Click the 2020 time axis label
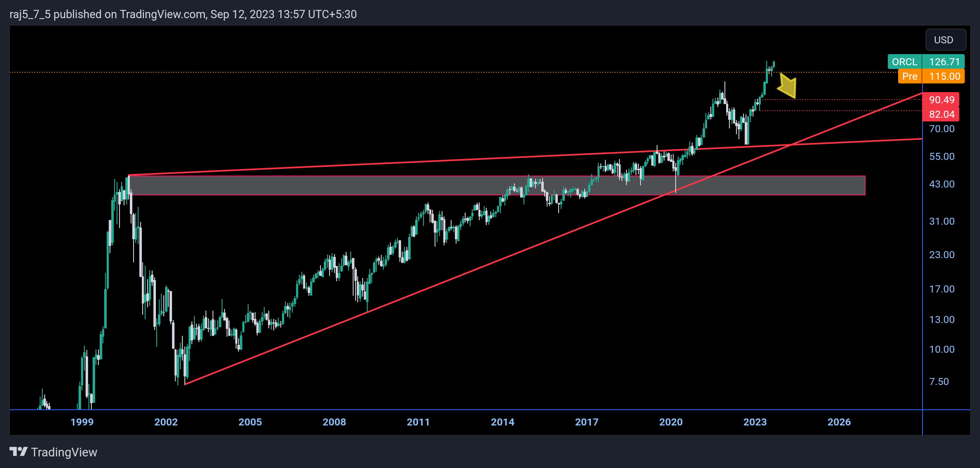 pyautogui.click(x=671, y=422)
